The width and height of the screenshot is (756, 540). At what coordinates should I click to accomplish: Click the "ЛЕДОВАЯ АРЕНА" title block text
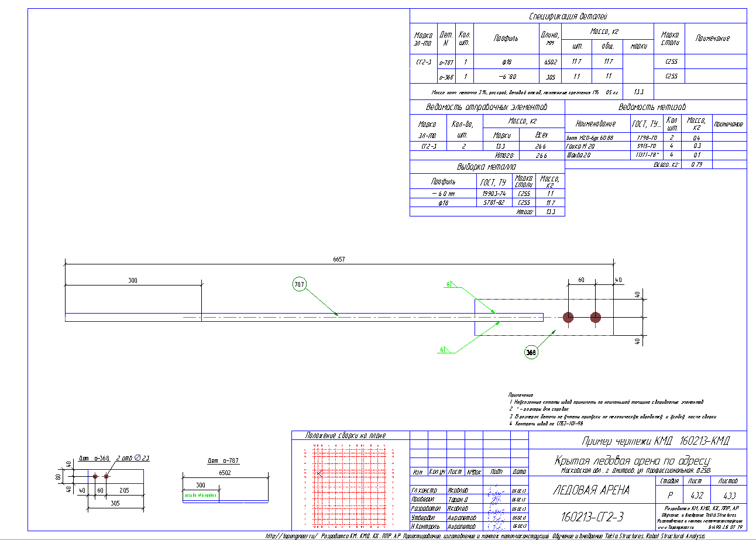coord(591,490)
